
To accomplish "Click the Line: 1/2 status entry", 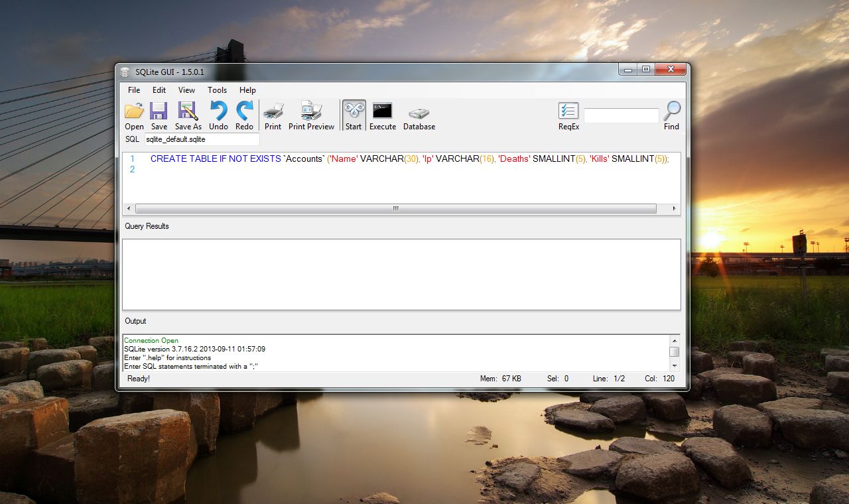I will (609, 379).
